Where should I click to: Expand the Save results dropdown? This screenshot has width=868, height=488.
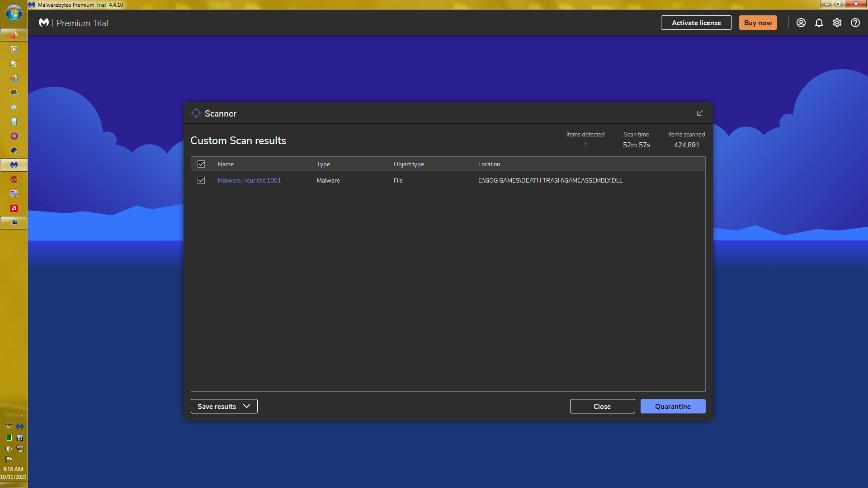click(224, 406)
